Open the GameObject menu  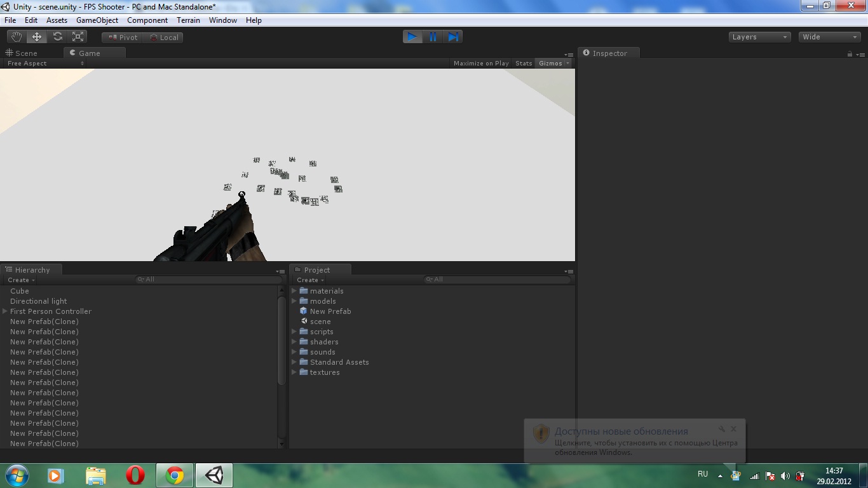tap(97, 20)
